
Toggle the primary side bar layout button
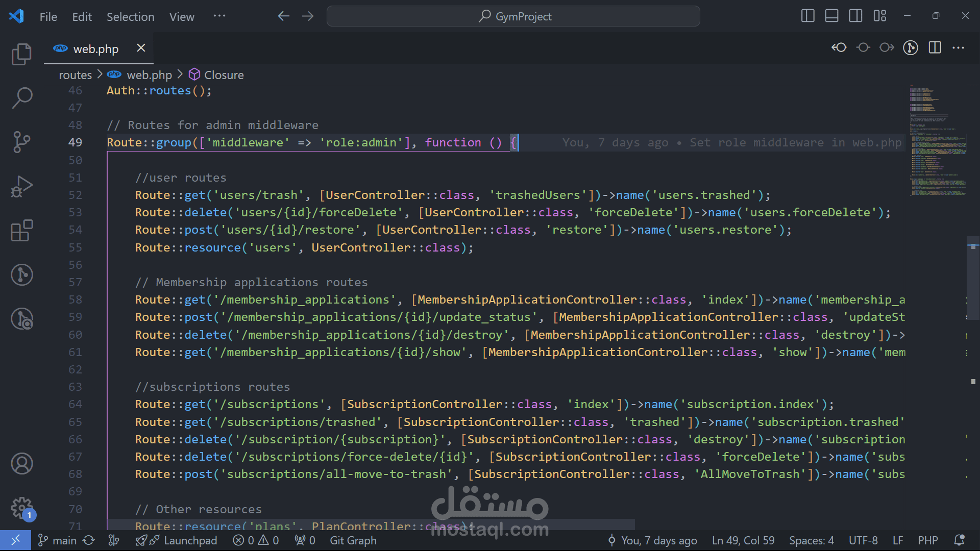[x=807, y=16]
